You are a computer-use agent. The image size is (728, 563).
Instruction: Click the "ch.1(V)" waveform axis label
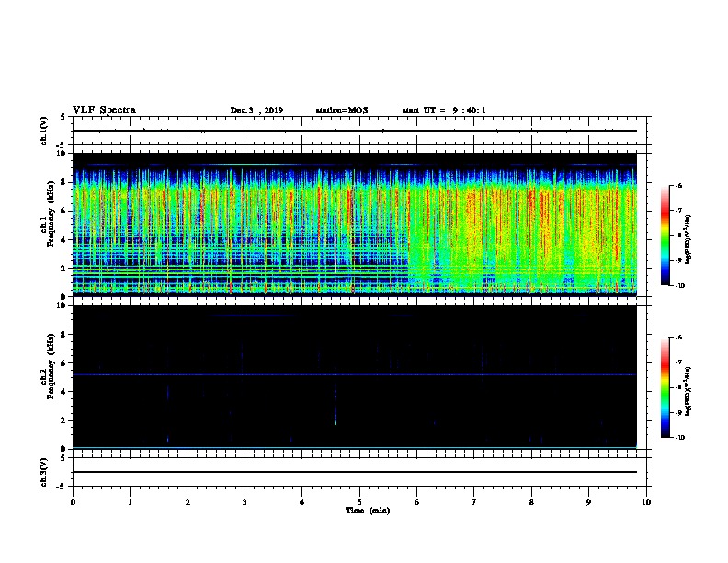(43, 131)
